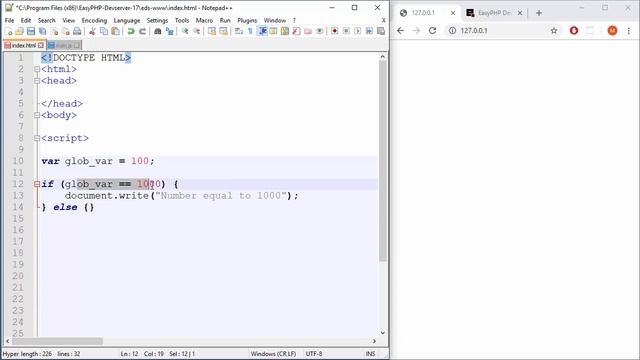Viewport: 640px width, 360px height.
Task: Click the Zoom In toolbar icon
Action: coord(185,31)
